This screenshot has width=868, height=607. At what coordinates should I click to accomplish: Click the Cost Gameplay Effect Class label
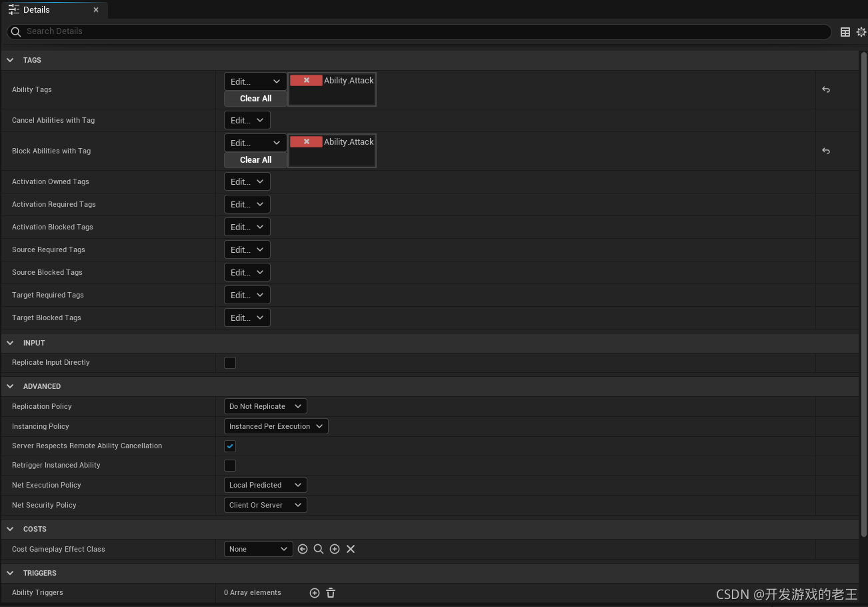click(59, 549)
